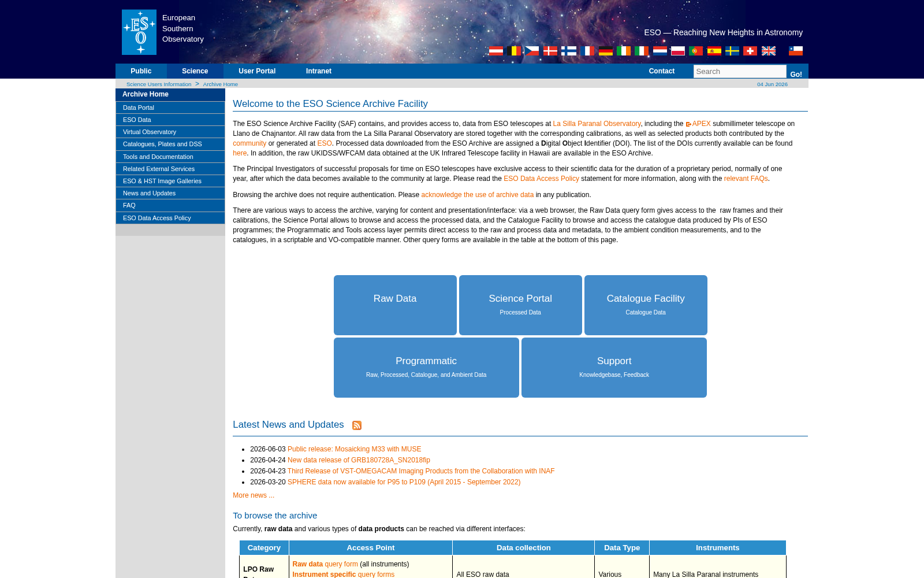Viewport: 924px width, 578px height.
Task: Open the Catalogue Facility tile
Action: coord(646,305)
